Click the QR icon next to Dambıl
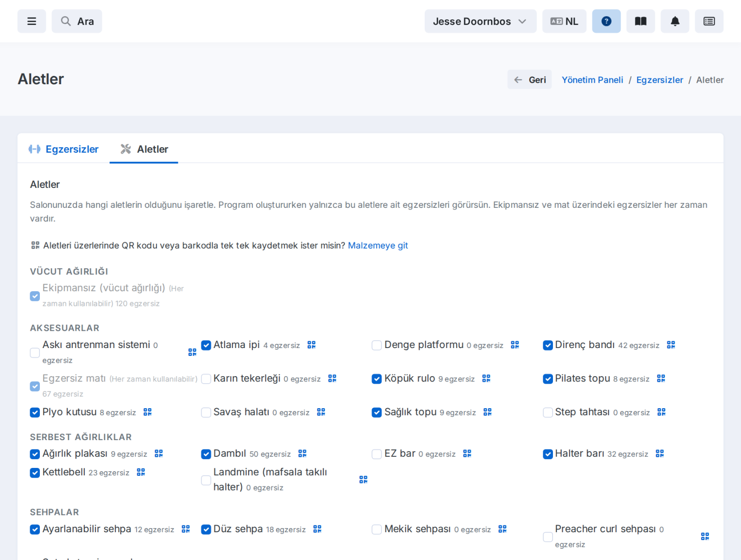This screenshot has width=741, height=560. pos(302,454)
